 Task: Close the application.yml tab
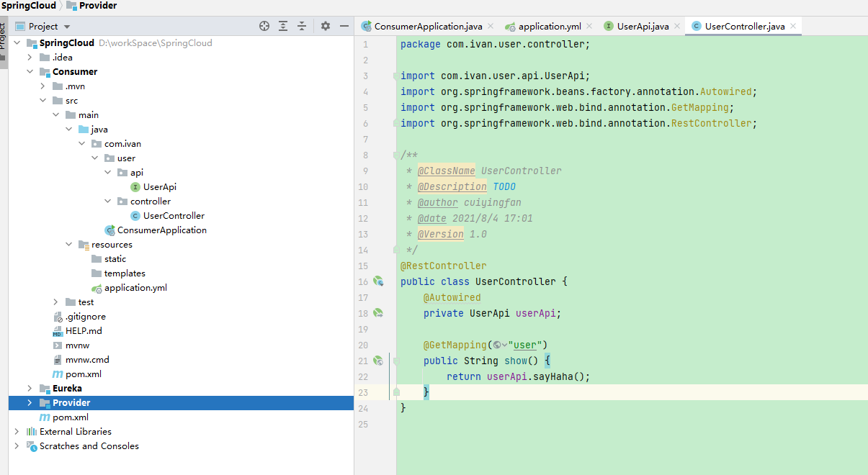[x=589, y=26]
